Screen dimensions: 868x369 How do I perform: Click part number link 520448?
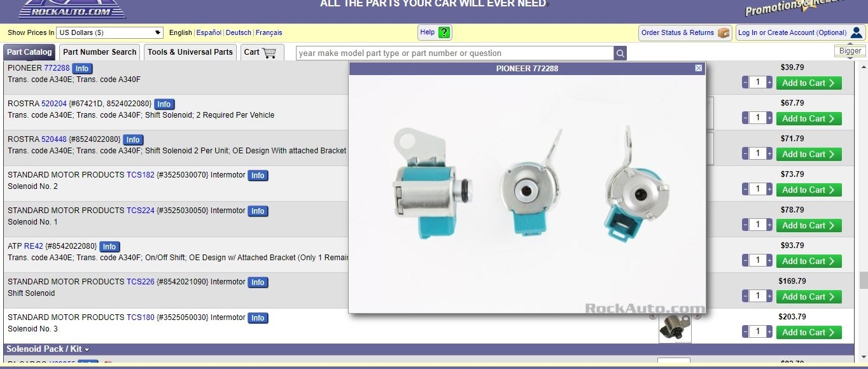[x=54, y=139]
